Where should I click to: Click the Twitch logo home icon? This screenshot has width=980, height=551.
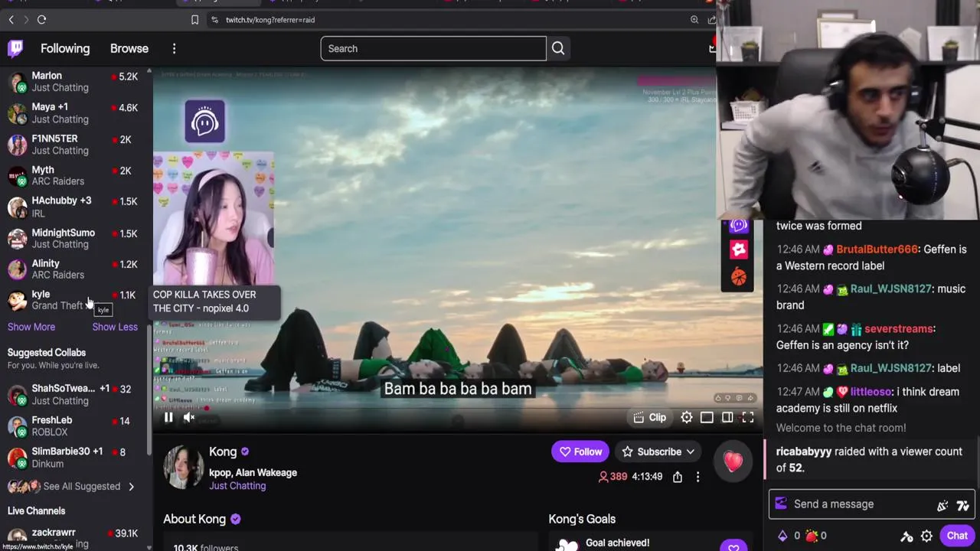[x=15, y=48]
